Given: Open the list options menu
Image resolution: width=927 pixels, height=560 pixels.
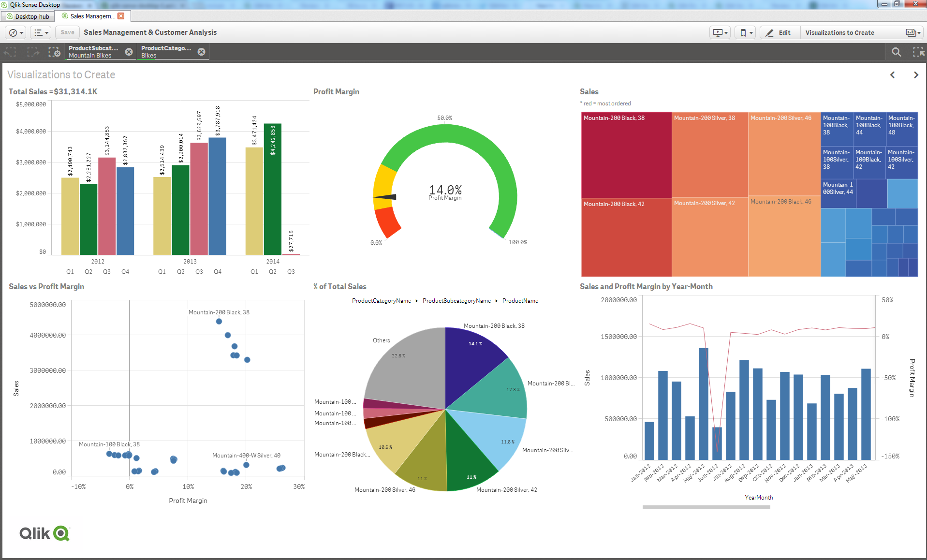Looking at the screenshot, I should 41,33.
